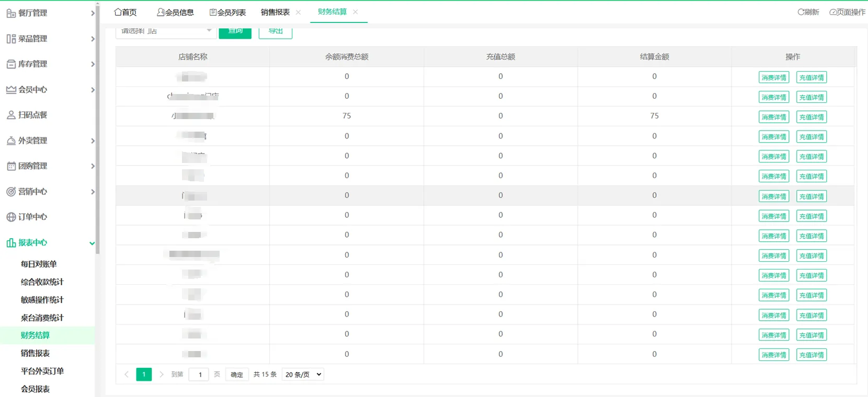The width and height of the screenshot is (868, 397).
Task: Click the 会员中心 crown icon
Action: 11,90
